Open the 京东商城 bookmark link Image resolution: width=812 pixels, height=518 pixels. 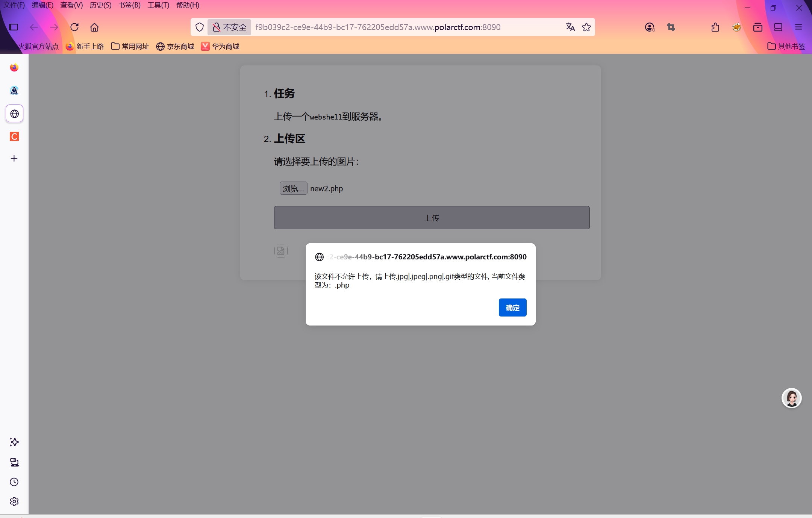(x=175, y=46)
